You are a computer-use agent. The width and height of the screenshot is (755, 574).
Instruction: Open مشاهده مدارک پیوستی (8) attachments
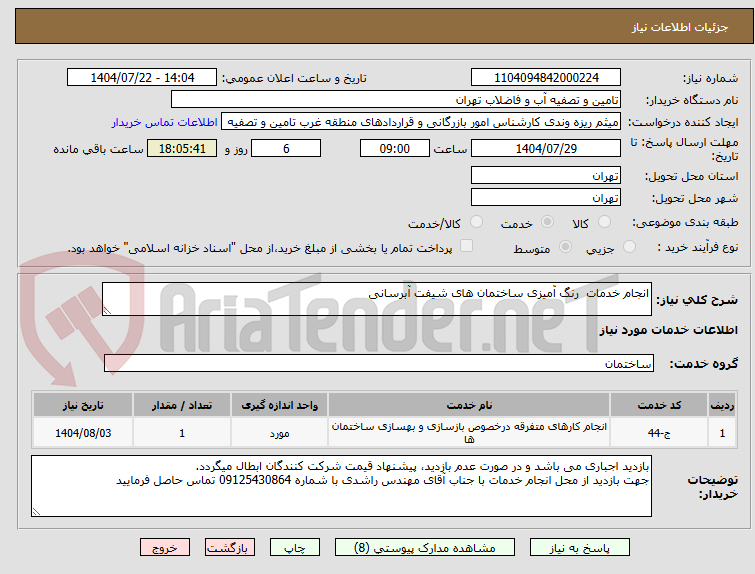pos(425,548)
